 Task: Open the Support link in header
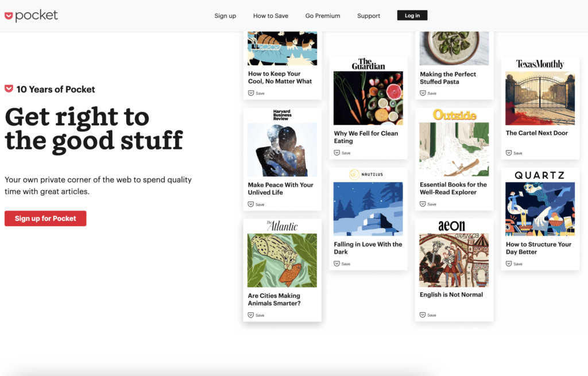pos(369,15)
